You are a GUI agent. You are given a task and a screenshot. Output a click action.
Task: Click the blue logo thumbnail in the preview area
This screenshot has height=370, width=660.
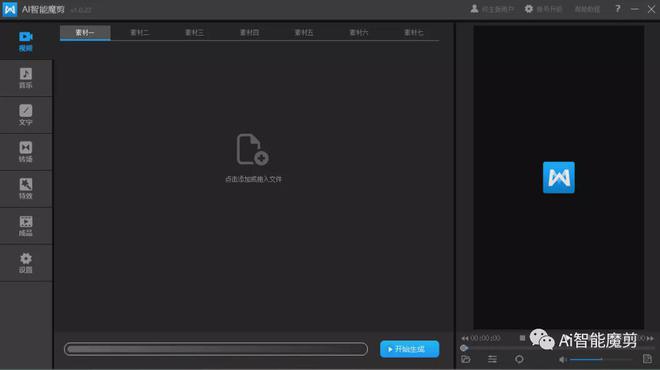tap(559, 177)
